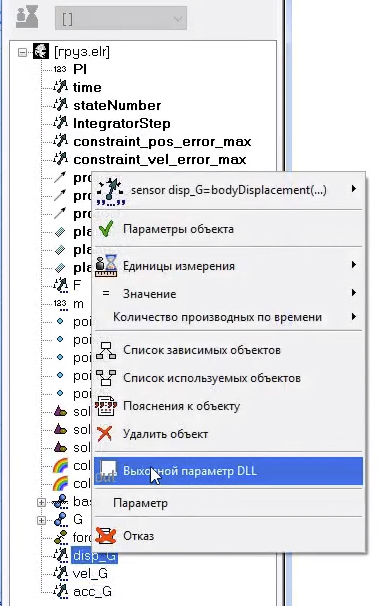Click the force icon in the tree
This screenshot has width=378, height=606.
tap(60, 537)
